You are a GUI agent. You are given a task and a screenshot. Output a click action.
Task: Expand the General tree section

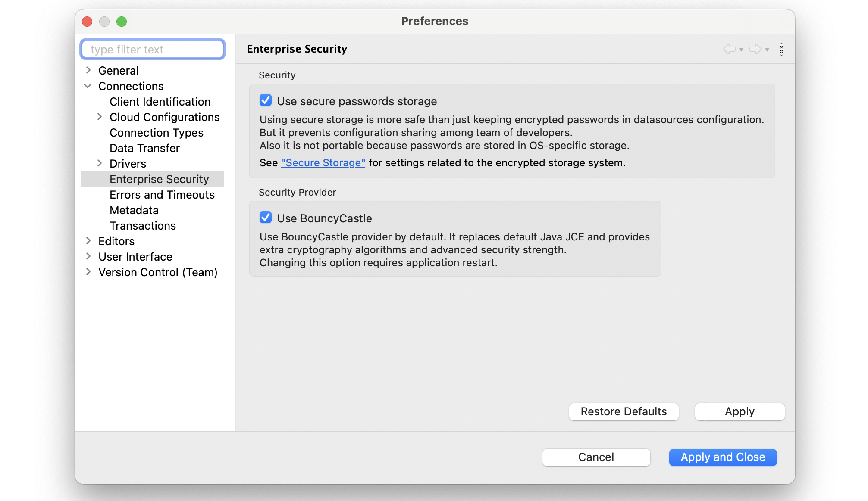pos(88,70)
